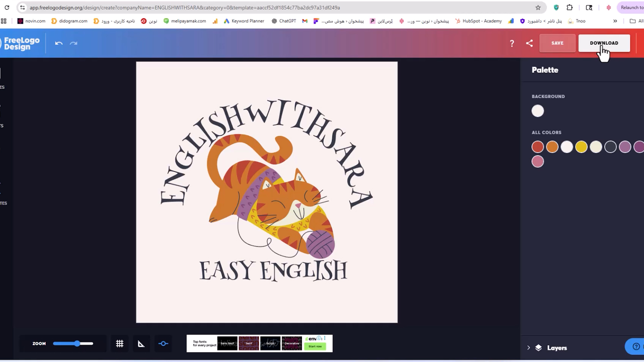Image resolution: width=644 pixels, height=362 pixels.
Task: Bookmark this page with star icon
Action: click(538, 7)
